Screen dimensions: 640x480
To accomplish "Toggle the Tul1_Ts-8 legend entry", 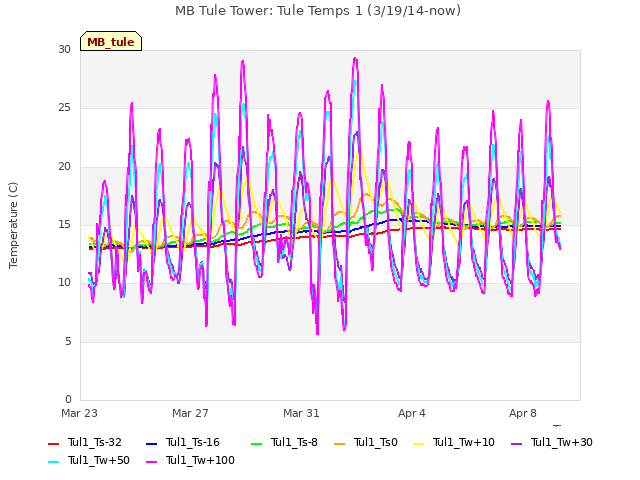I will pyautogui.click(x=284, y=442).
